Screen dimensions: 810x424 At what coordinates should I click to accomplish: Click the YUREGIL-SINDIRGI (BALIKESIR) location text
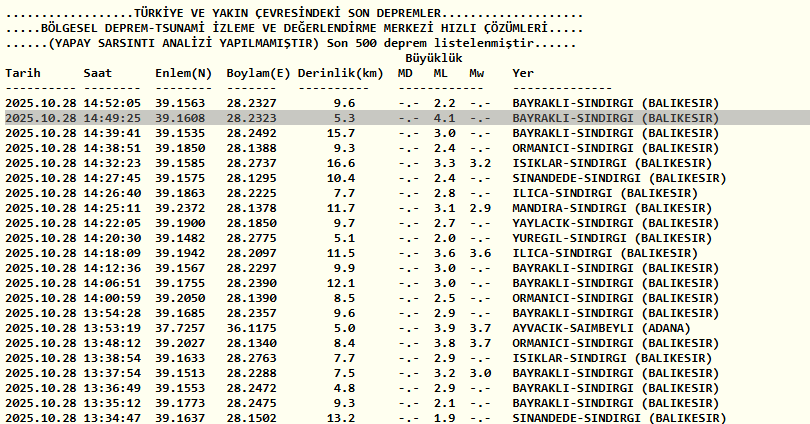point(612,239)
